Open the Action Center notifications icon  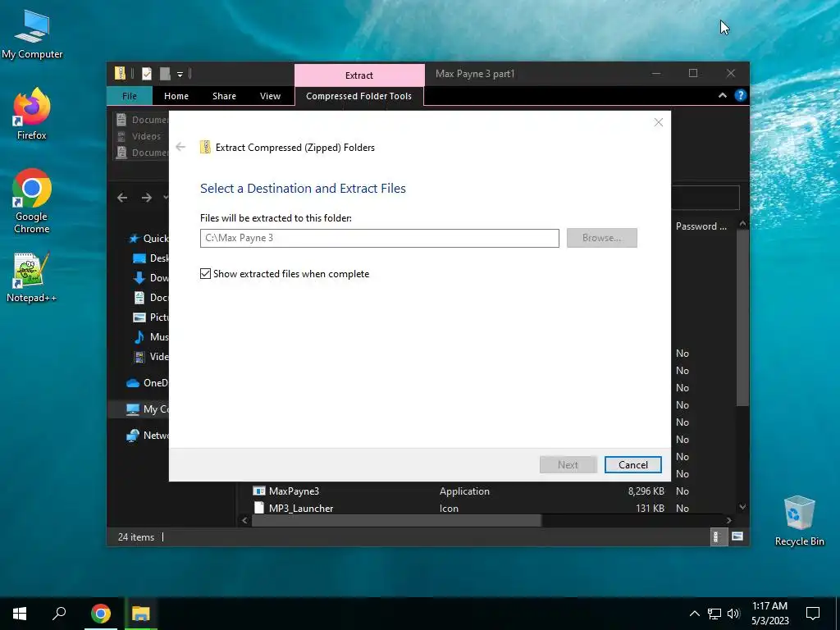(813, 614)
